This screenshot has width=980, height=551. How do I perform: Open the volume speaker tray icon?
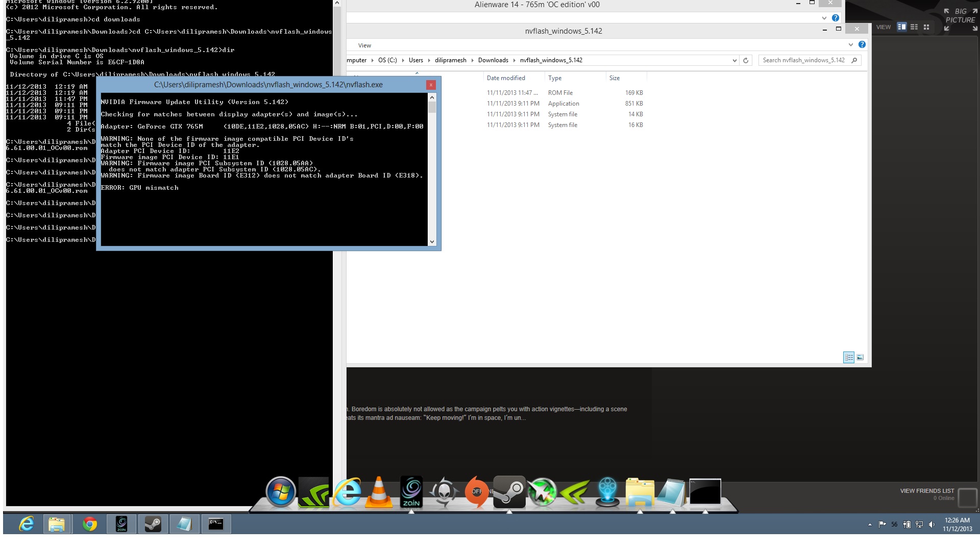tap(932, 524)
